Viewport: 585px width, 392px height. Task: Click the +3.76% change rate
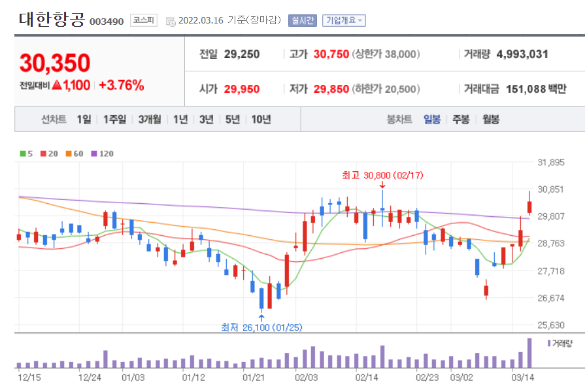pyautogui.click(x=122, y=86)
